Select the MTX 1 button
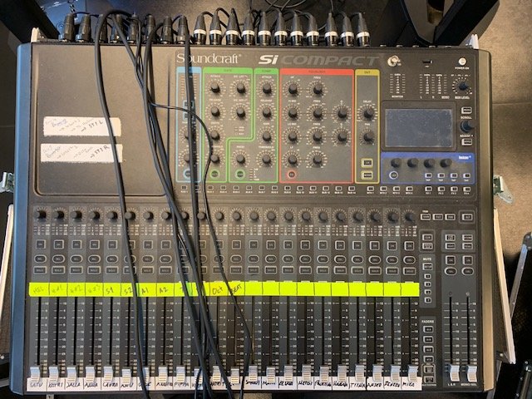 click(371, 189)
